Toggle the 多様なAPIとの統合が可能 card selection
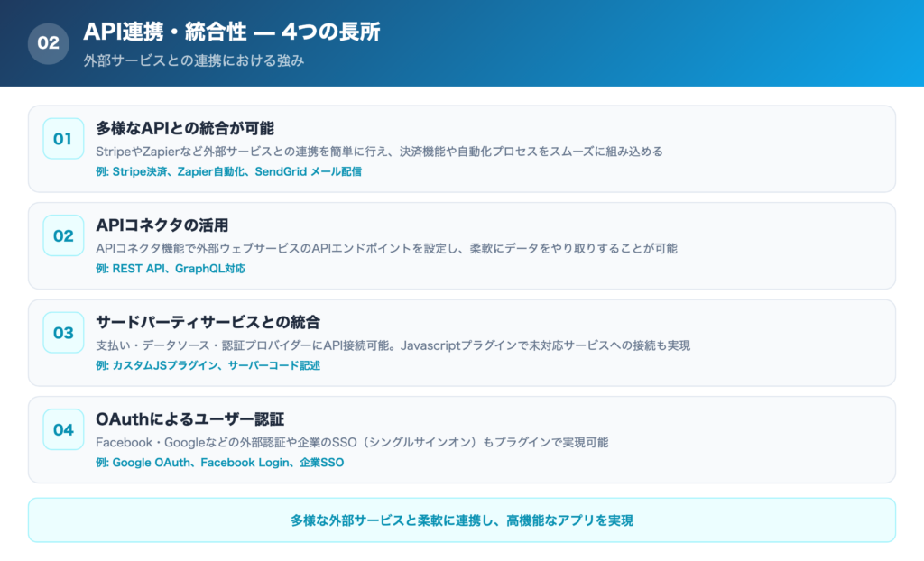The image size is (924, 561). (x=462, y=147)
